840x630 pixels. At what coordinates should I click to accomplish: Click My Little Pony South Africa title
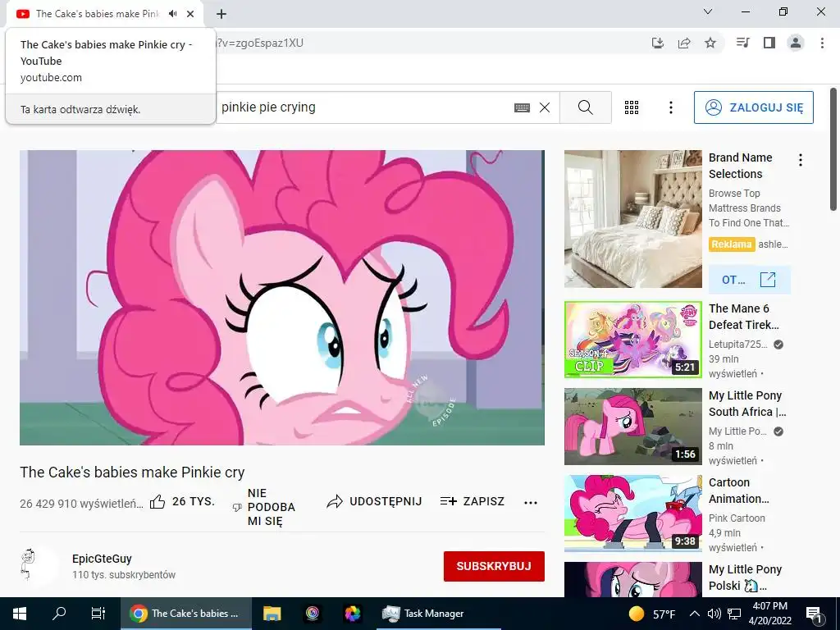[747, 404]
